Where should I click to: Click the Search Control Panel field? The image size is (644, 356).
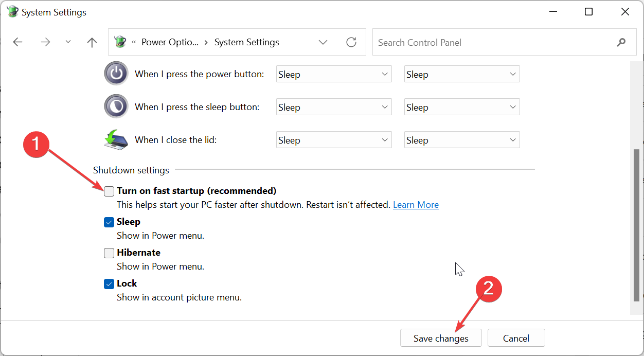pos(504,42)
